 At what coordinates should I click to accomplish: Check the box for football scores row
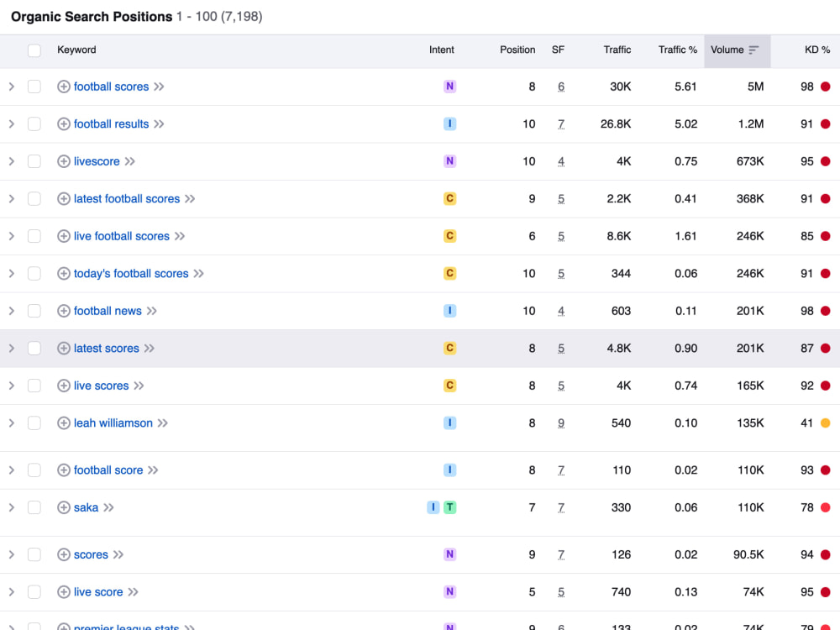tap(34, 87)
